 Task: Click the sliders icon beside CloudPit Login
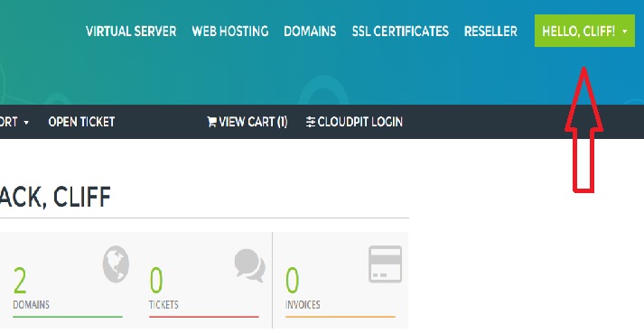[311, 122]
